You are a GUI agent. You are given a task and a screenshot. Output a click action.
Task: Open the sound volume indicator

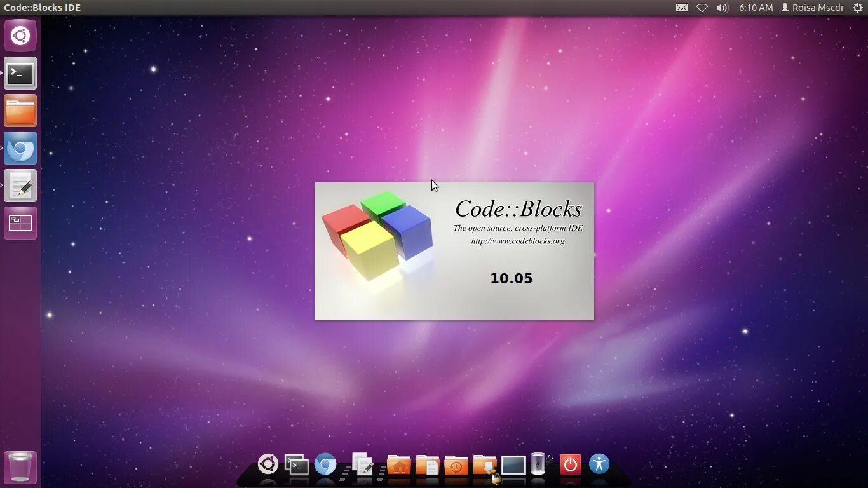tap(722, 8)
